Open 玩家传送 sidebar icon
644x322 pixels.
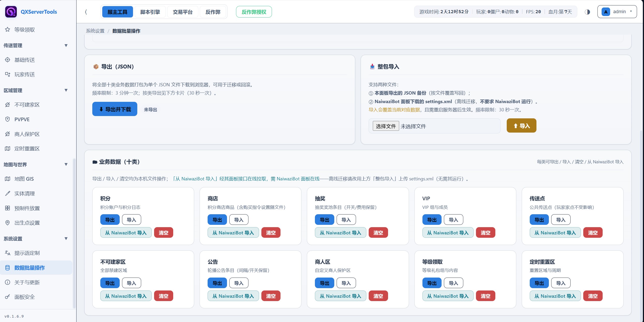pyautogui.click(x=7, y=74)
